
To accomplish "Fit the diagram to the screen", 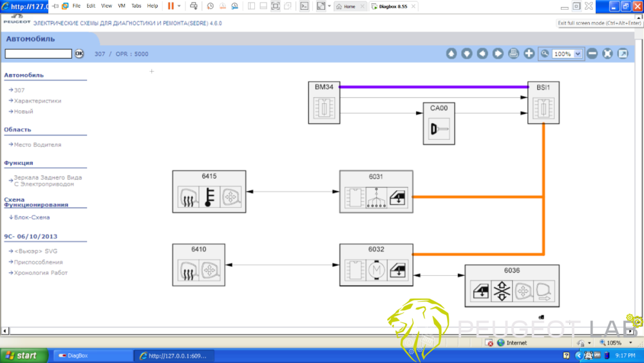I will click(607, 54).
